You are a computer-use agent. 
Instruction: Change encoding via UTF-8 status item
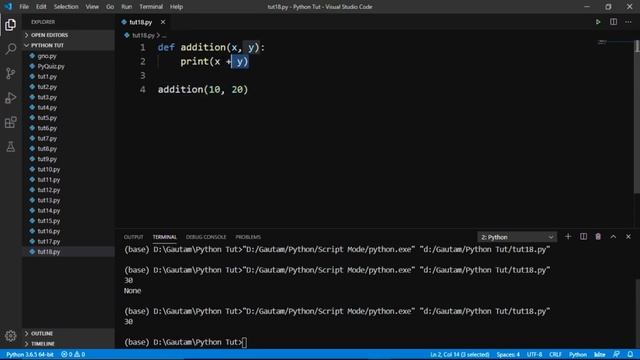(x=534, y=354)
